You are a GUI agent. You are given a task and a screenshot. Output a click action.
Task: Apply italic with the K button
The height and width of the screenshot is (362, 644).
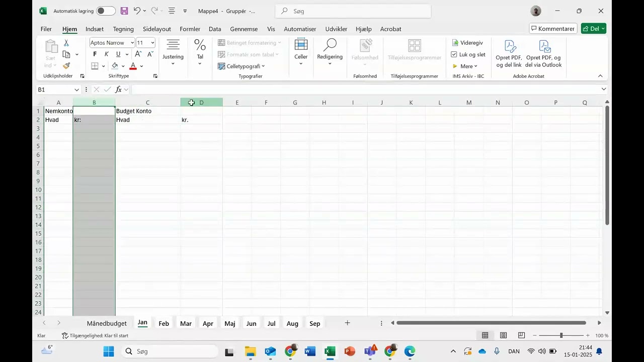point(107,54)
